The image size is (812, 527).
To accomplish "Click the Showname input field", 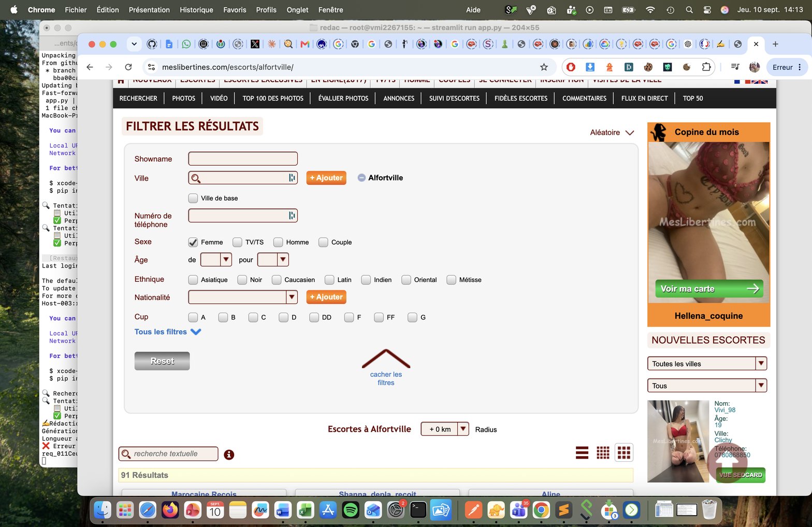I will coord(243,158).
